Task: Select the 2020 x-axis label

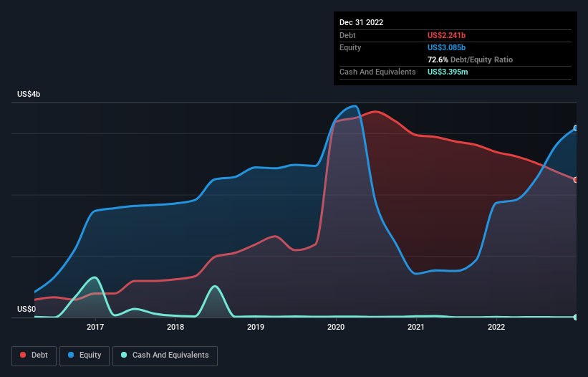Action: [x=336, y=327]
